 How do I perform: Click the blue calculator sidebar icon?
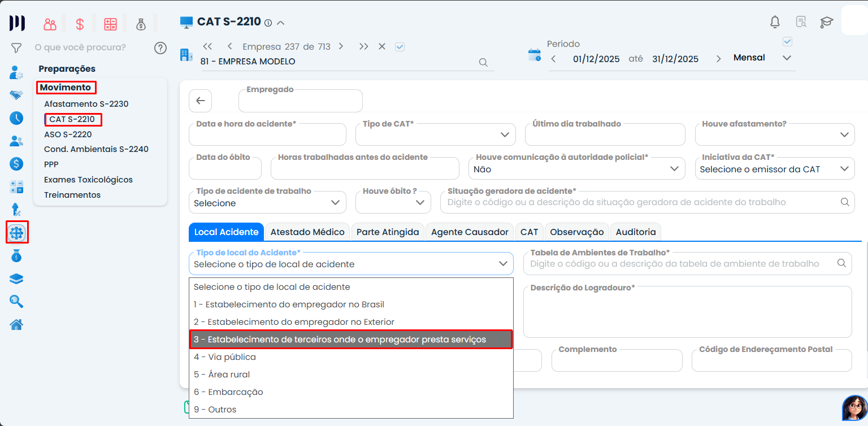coord(16,187)
